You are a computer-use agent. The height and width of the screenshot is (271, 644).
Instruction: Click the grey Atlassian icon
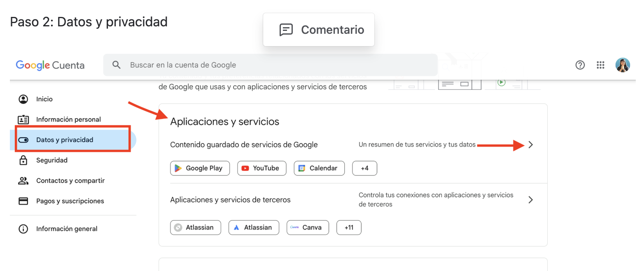tap(178, 227)
